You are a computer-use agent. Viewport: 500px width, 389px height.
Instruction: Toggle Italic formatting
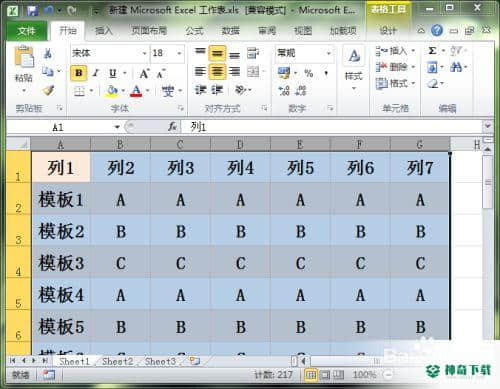point(95,73)
